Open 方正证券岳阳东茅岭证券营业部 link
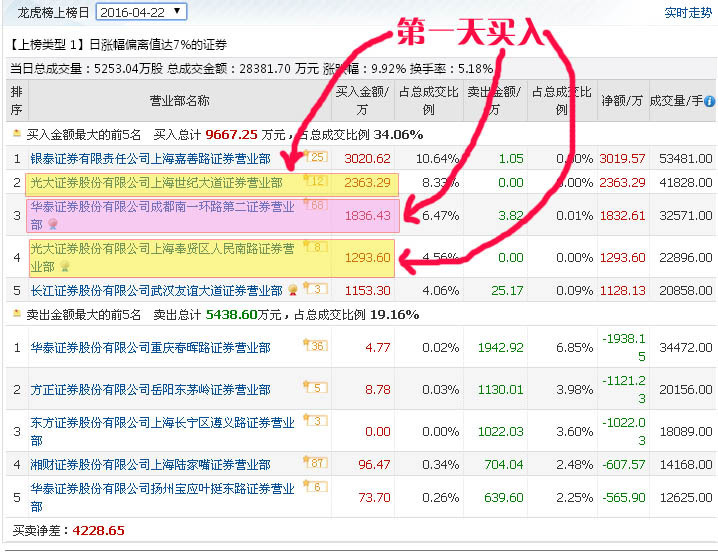This screenshot has height=553, width=718. coord(151,390)
